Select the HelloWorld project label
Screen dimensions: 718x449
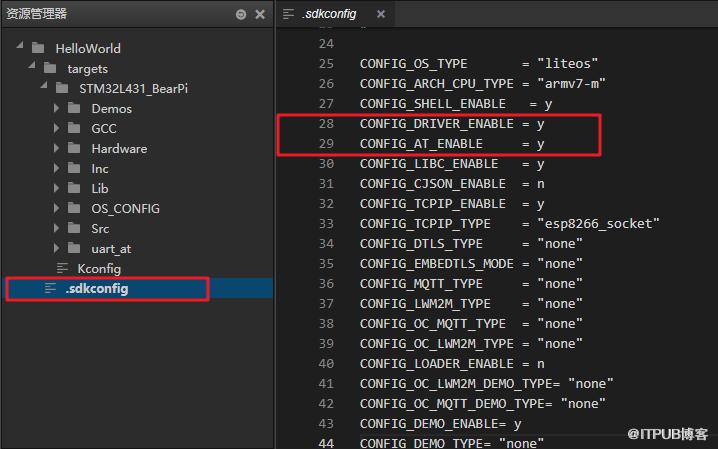click(88, 49)
